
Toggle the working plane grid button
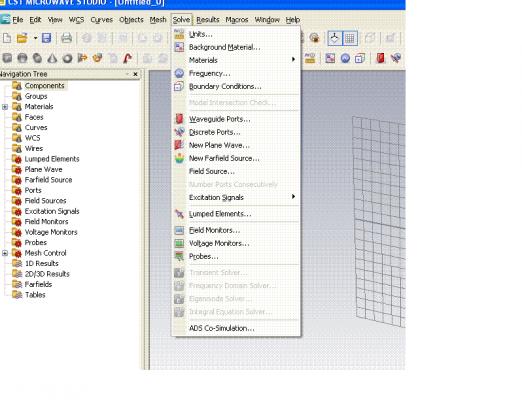tap(350, 38)
